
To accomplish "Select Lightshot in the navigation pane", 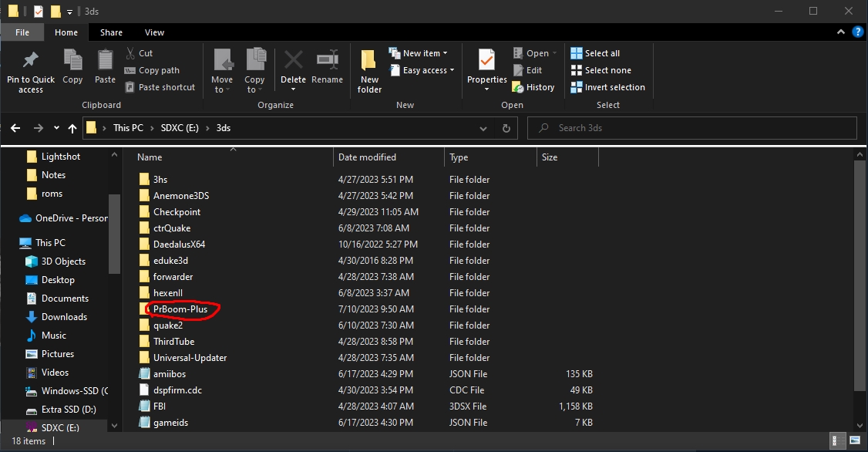I will [60, 157].
